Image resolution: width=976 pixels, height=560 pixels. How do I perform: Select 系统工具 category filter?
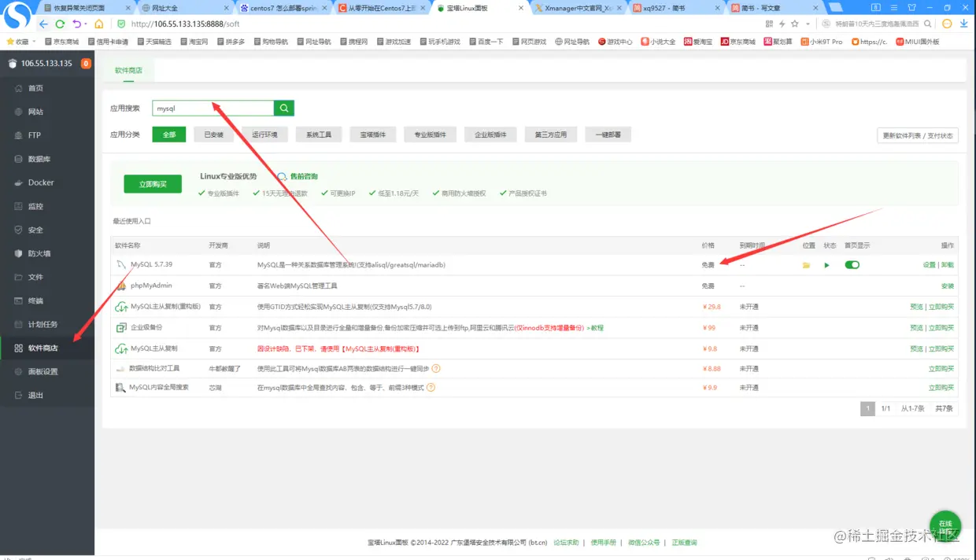[x=319, y=134]
